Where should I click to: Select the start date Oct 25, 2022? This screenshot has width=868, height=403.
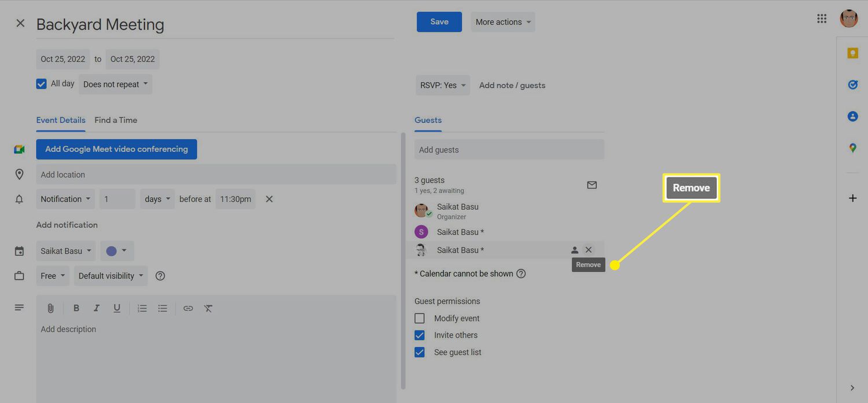[x=63, y=59]
